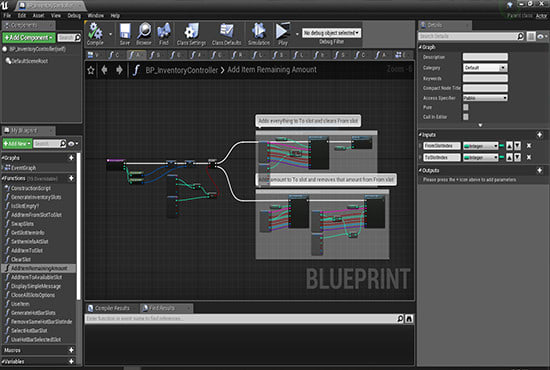Screen dimensions: 550x370
Task: Change ToSlotIndex type Integer dropdown
Action: pyautogui.click(x=481, y=157)
